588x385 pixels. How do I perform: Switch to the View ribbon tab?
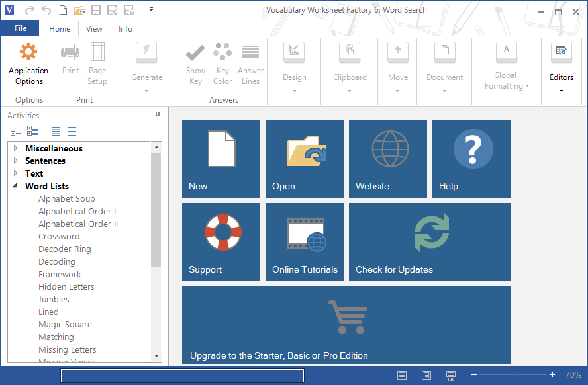point(94,29)
